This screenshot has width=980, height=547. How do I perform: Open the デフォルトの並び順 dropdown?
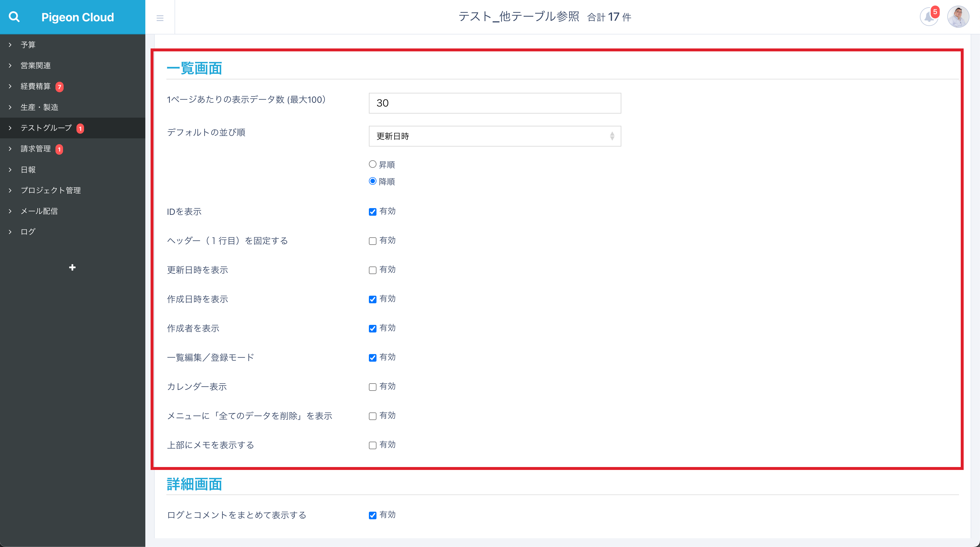[x=495, y=136]
